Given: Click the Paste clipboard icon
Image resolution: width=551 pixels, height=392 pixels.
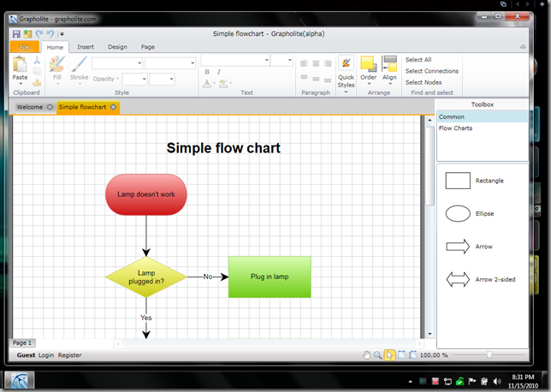Looking at the screenshot, I should (20, 64).
